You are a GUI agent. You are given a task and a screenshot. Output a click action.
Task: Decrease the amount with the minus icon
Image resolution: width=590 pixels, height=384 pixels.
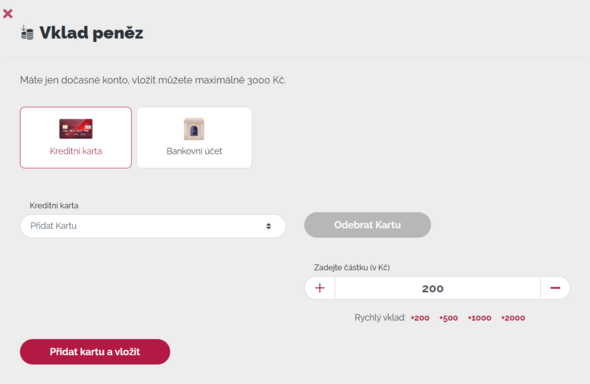click(x=555, y=288)
